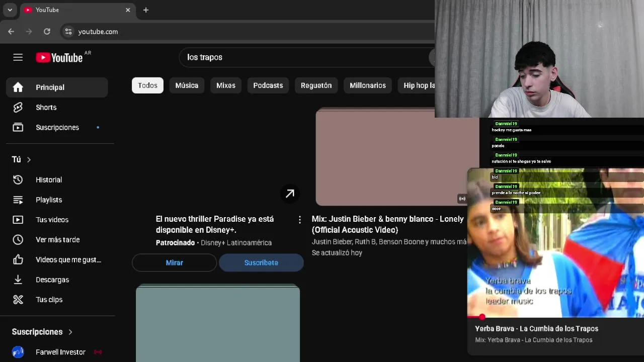Click the Suscríbete button
Image resolution: width=644 pixels, height=362 pixels.
pos(261,262)
